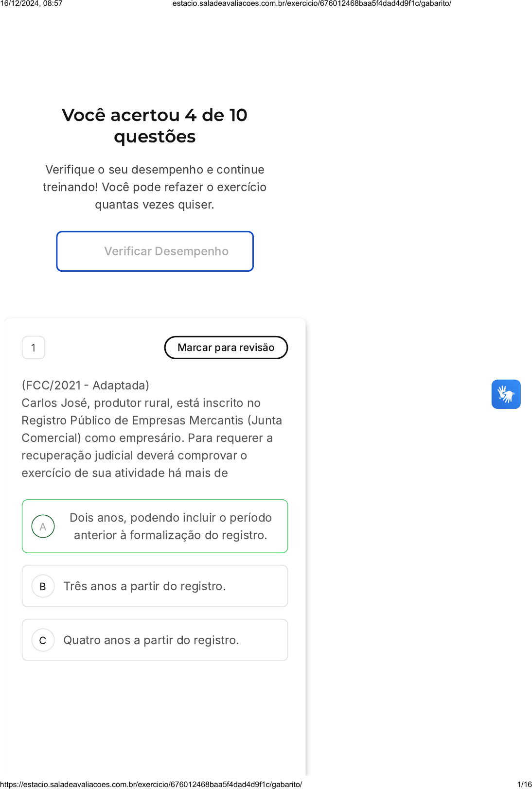Click the words "Registro Público de Empresas Mercantis"
Screen dimensions: 532x789
point(132,421)
